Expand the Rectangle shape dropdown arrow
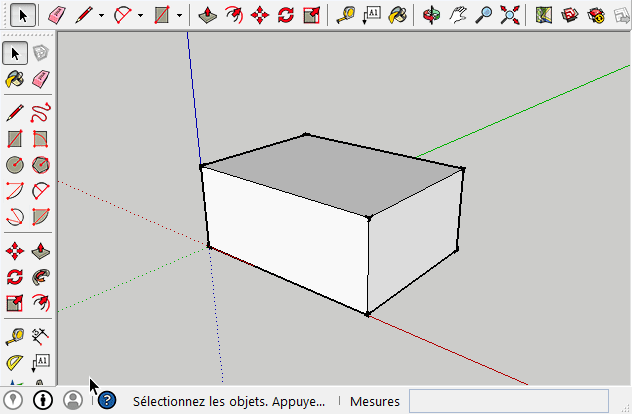This screenshot has width=632, height=414. click(x=179, y=15)
